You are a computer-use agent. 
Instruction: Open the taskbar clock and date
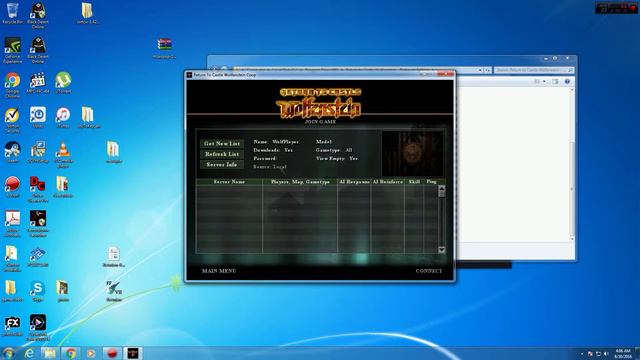point(623,353)
